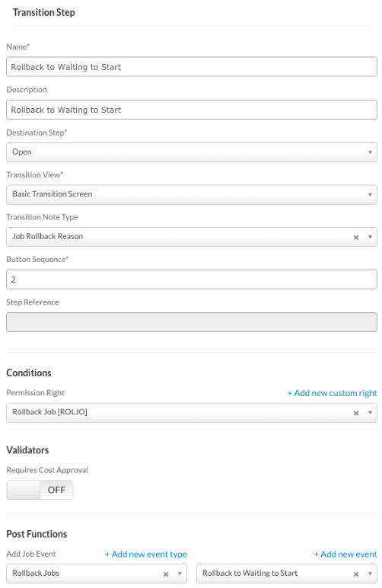
Task: Click into the Description text field
Action: point(191,110)
